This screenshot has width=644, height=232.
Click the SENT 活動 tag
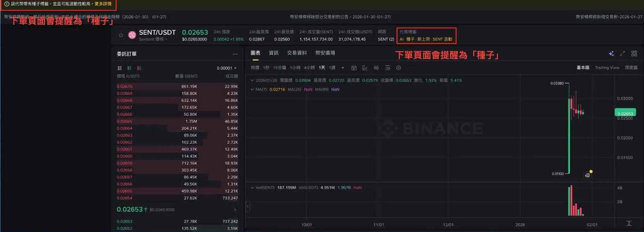(x=442, y=39)
